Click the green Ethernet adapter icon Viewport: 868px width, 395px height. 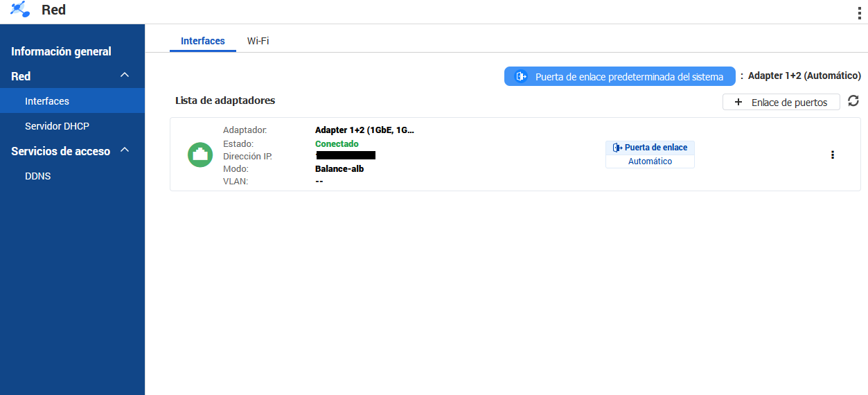pos(200,155)
